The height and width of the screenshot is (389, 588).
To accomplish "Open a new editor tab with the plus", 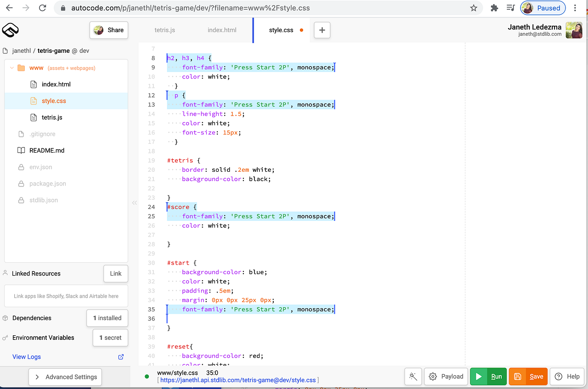I will tap(322, 30).
